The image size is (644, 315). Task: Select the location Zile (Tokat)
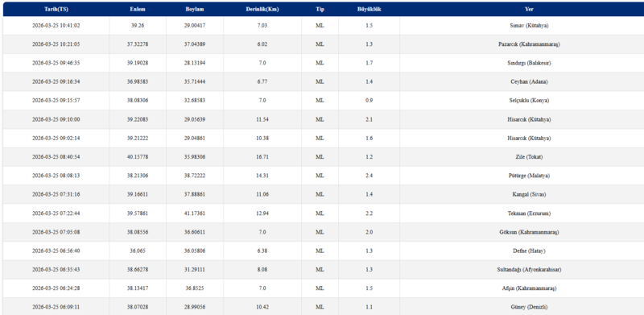click(529, 157)
